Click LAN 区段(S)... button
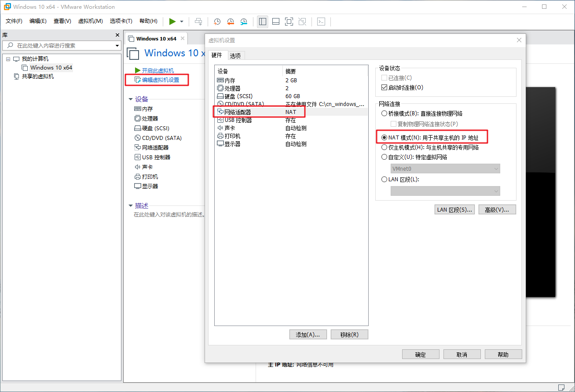 pyautogui.click(x=454, y=210)
